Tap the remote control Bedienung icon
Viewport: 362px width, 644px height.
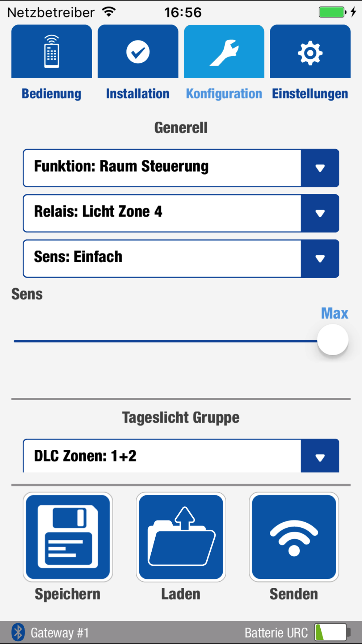51,51
